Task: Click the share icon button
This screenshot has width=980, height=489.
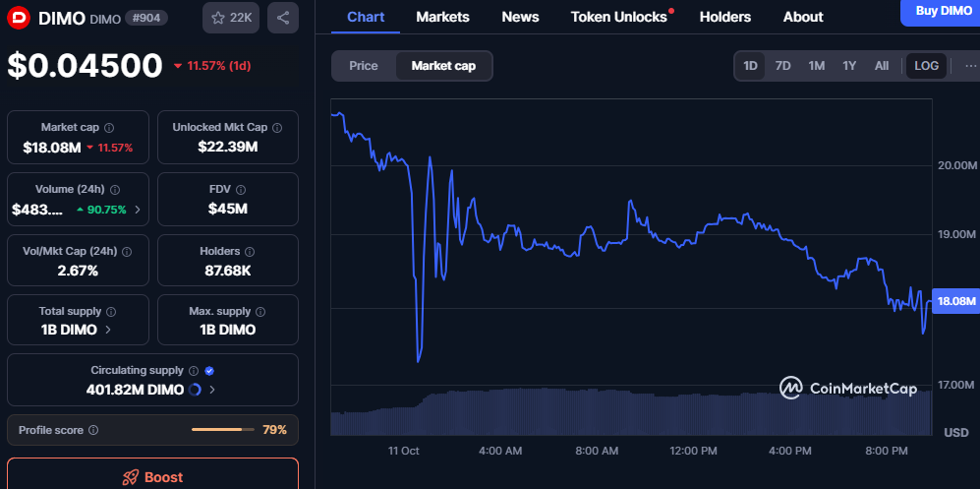Action: coord(283,18)
